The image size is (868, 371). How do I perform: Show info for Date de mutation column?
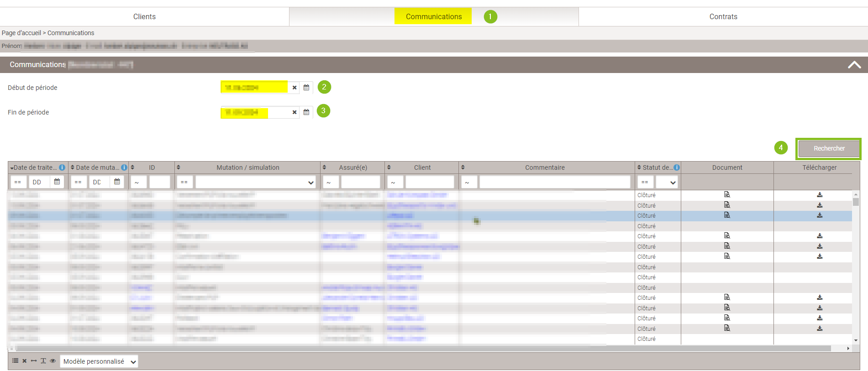coord(124,167)
